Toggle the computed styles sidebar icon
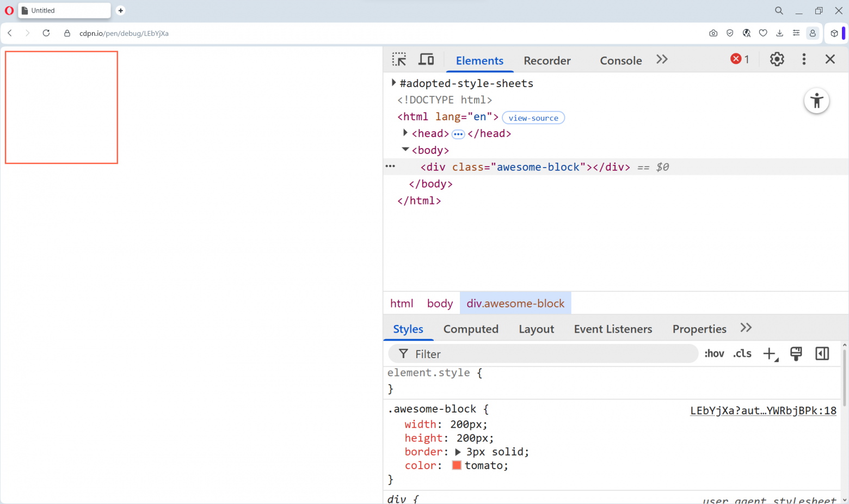The height and width of the screenshot is (504, 849). (x=822, y=354)
